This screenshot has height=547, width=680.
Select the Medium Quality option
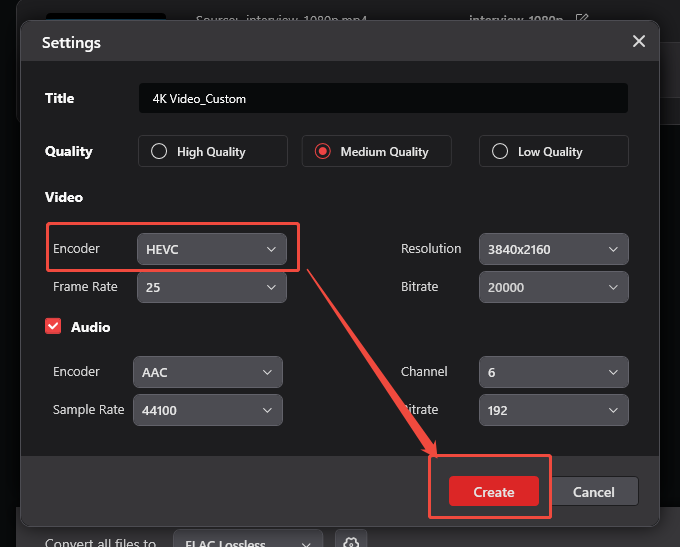click(376, 151)
